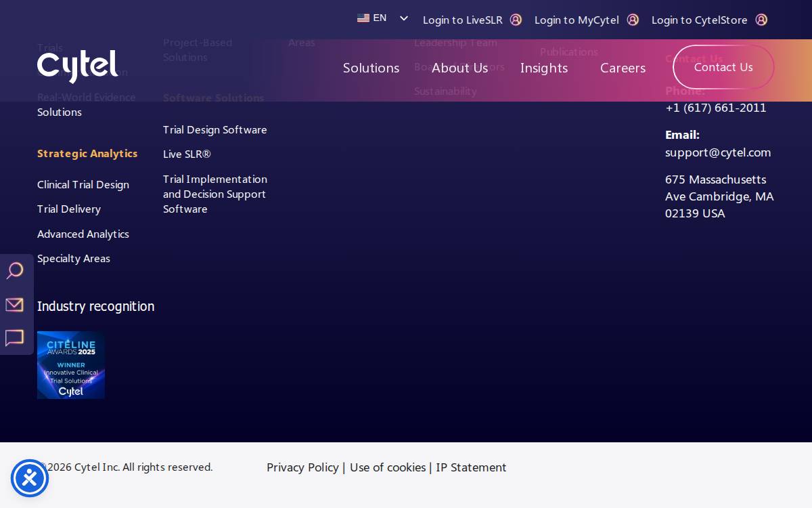Screen dimensions: 812x508
Task: Click the US flag language icon
Action: tap(363, 18)
